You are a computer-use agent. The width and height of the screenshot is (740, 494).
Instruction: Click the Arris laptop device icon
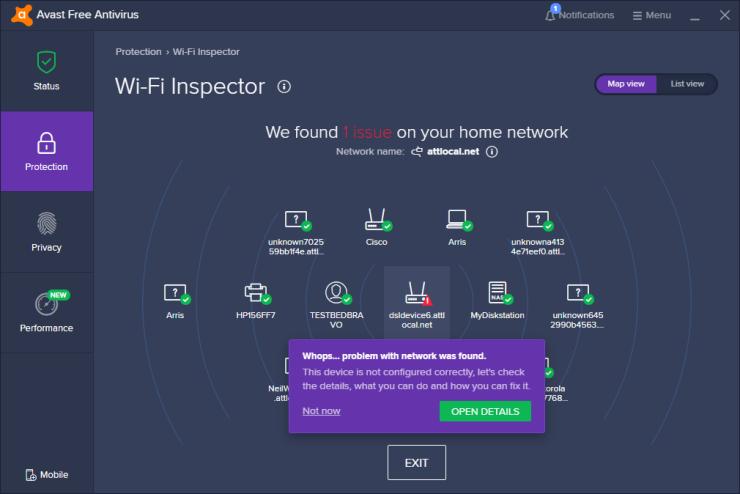457,220
